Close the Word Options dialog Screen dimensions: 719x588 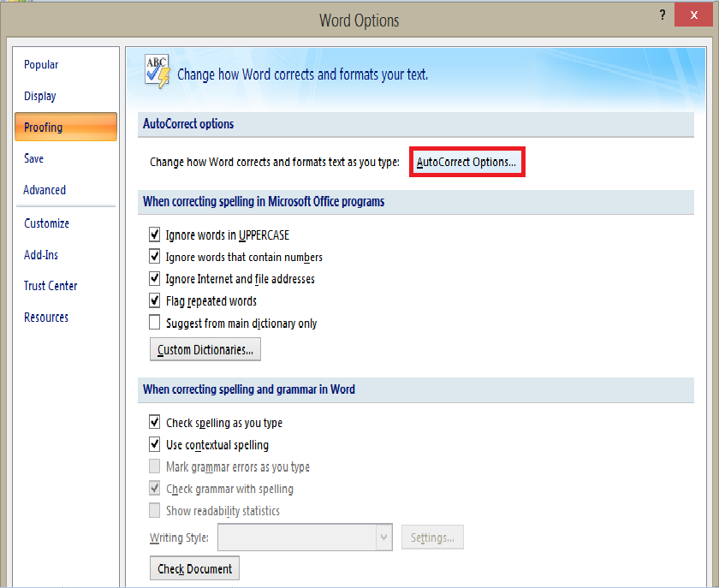tap(697, 15)
